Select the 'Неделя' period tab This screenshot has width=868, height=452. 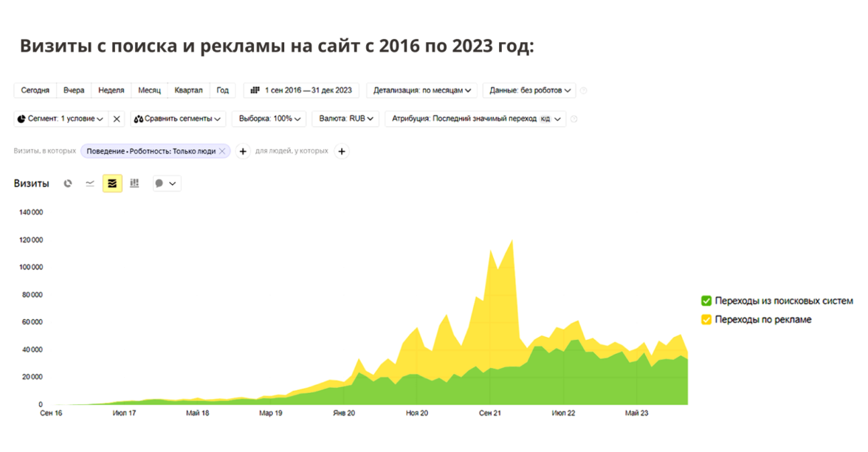click(111, 91)
